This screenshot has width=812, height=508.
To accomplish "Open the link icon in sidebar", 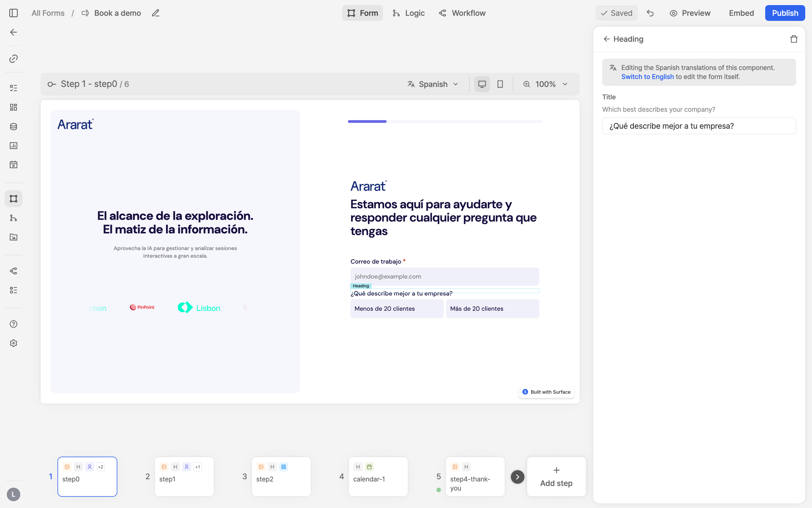I will tap(14, 59).
